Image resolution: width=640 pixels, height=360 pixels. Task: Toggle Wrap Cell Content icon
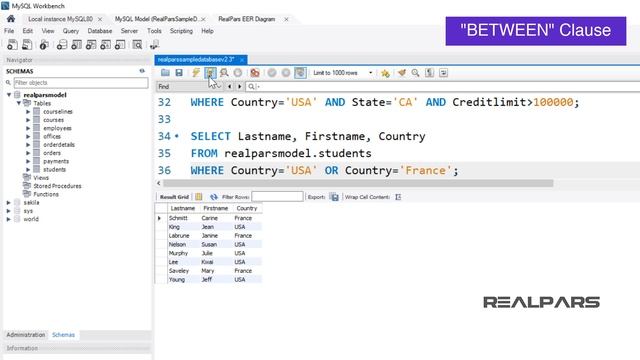click(398, 197)
